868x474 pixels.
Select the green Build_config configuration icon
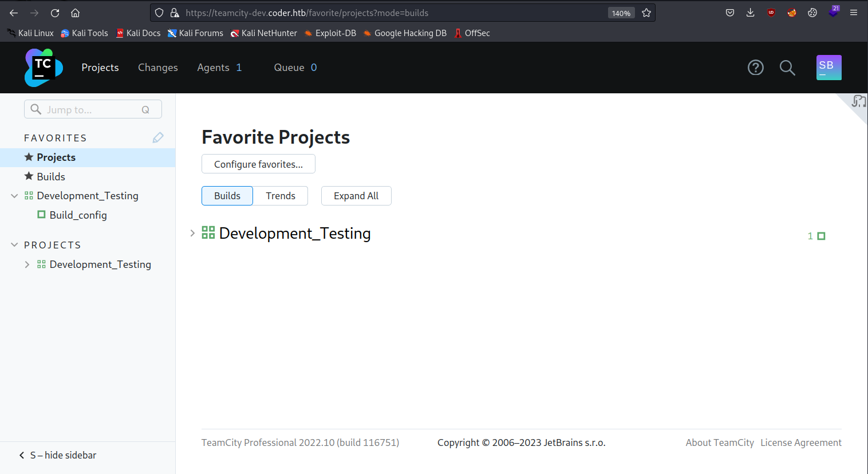pos(40,215)
